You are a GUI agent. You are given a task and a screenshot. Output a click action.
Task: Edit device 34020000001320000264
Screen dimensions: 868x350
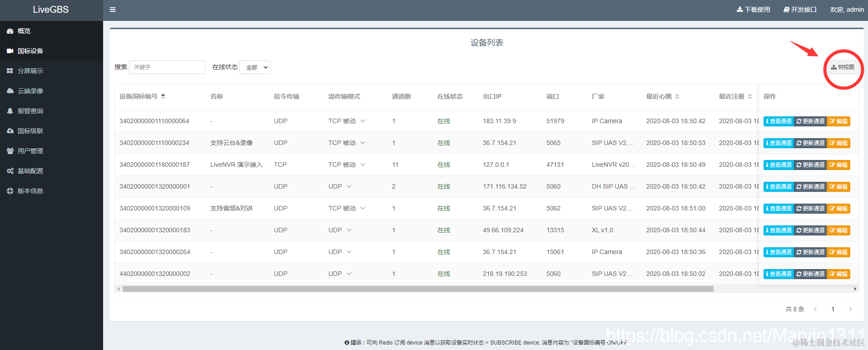[838, 252]
